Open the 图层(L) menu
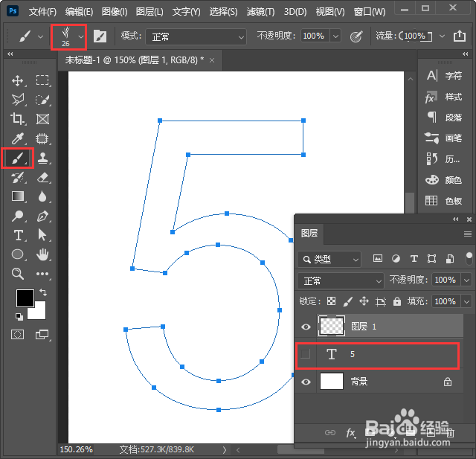 pyautogui.click(x=149, y=12)
